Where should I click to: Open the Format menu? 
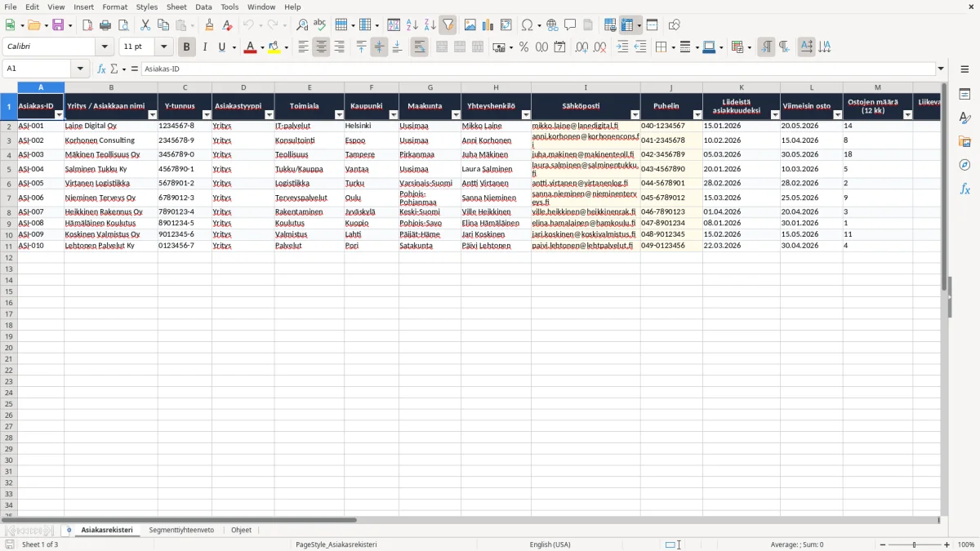point(114,7)
